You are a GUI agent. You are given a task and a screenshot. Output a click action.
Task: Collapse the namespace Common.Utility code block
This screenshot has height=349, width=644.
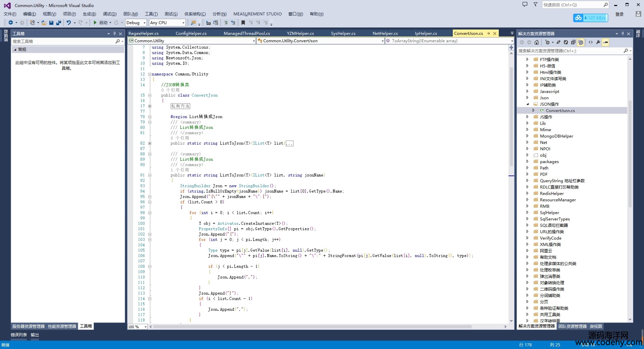tap(150, 74)
